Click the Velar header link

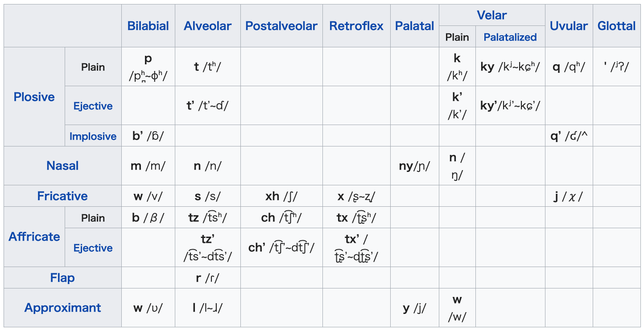[492, 15]
